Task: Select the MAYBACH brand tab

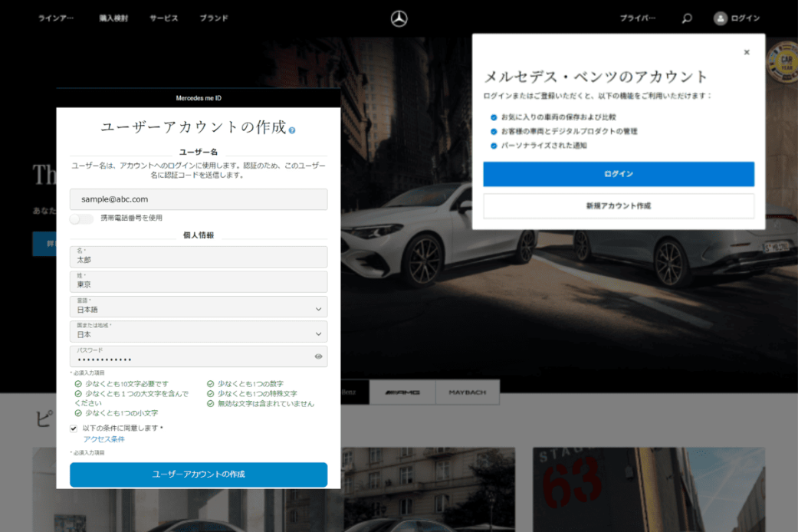Action: point(467,392)
